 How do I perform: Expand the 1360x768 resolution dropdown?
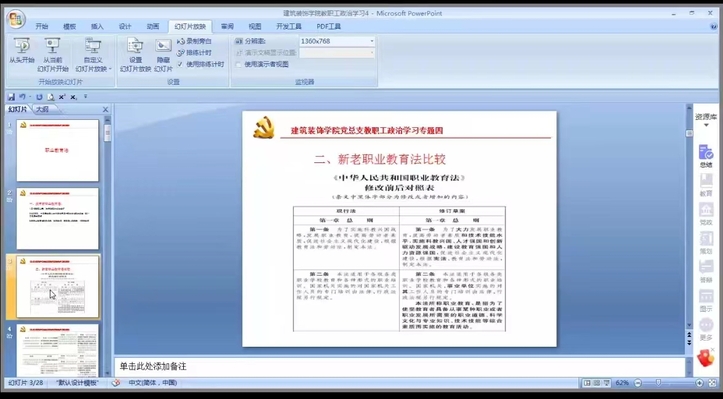pyautogui.click(x=372, y=42)
